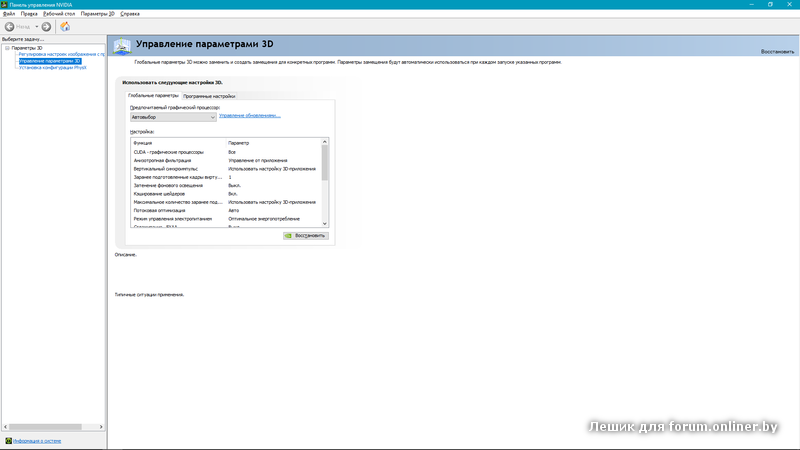Collapse the Параметры 3D tree node
Screen dimensions: 800x450
pos(7,48)
